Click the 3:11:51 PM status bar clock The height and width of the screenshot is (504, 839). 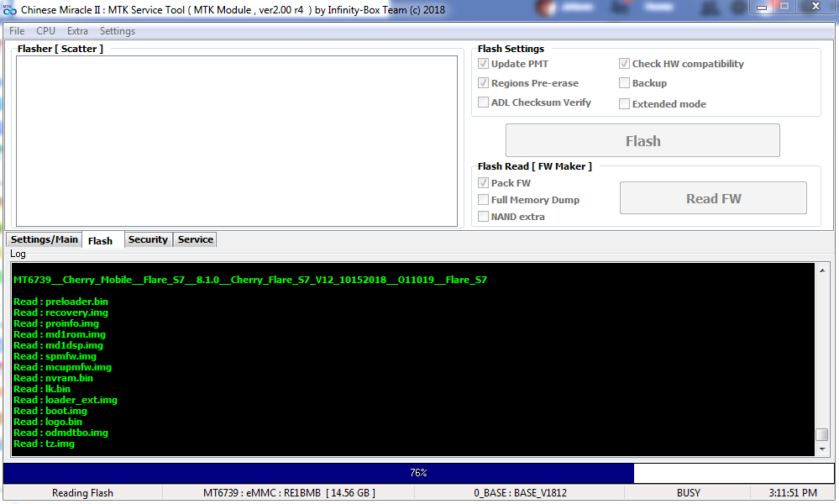point(793,493)
